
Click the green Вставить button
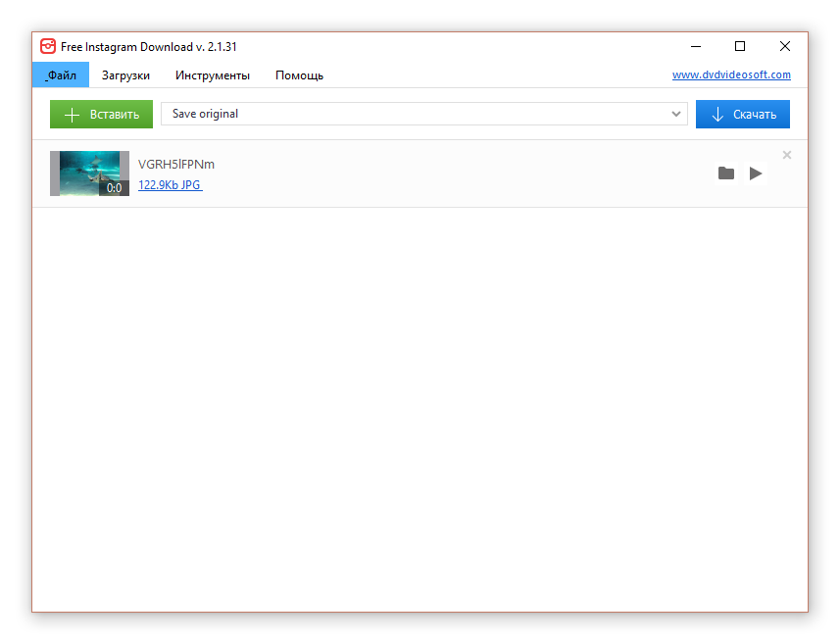[x=101, y=114]
